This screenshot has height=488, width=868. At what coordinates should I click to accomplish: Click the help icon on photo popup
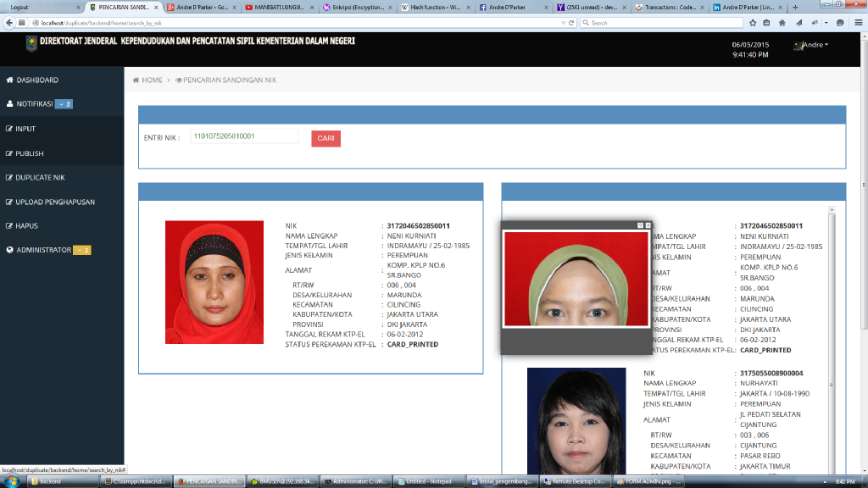click(640, 225)
